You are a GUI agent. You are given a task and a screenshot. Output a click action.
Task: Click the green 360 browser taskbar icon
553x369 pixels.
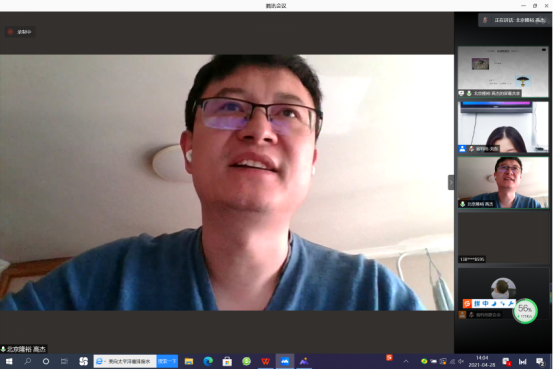(246, 361)
